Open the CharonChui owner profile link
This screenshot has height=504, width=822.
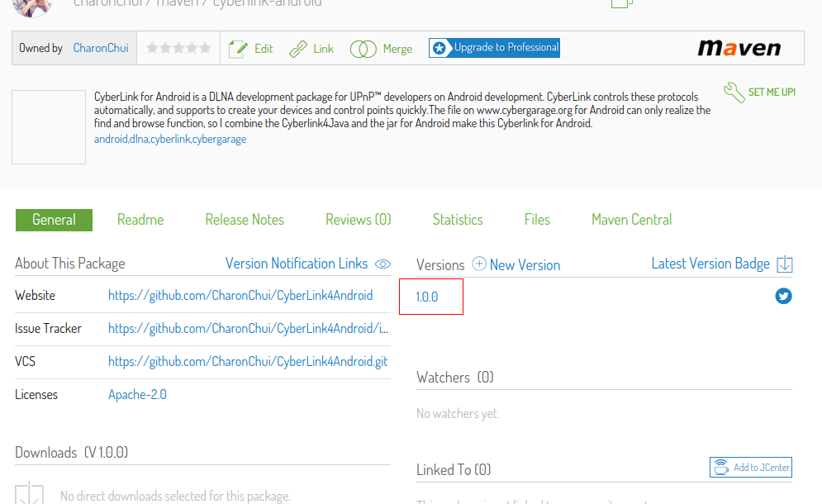[101, 48]
